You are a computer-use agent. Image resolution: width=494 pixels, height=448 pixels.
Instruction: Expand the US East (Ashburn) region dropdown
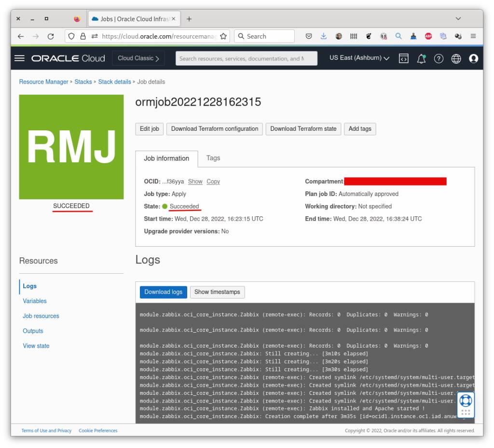coord(359,58)
